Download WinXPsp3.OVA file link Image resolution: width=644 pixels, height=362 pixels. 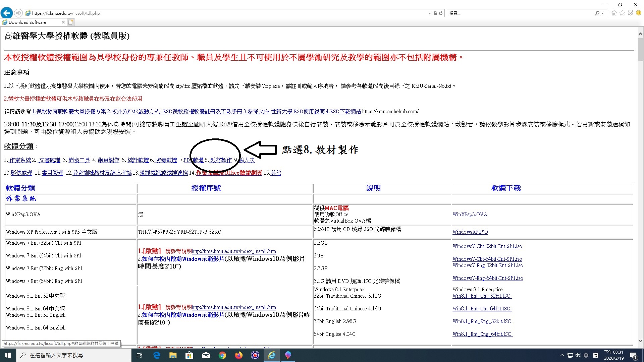[x=470, y=215]
